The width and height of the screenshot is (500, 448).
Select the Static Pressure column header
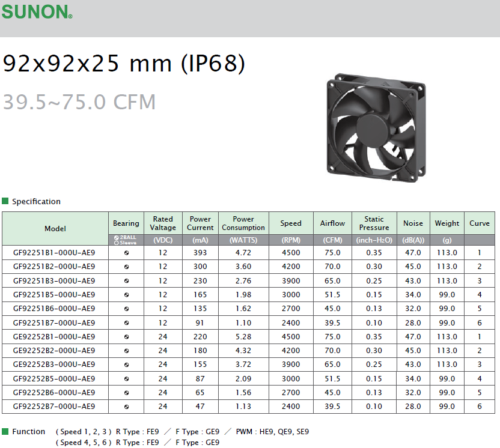tap(374, 223)
